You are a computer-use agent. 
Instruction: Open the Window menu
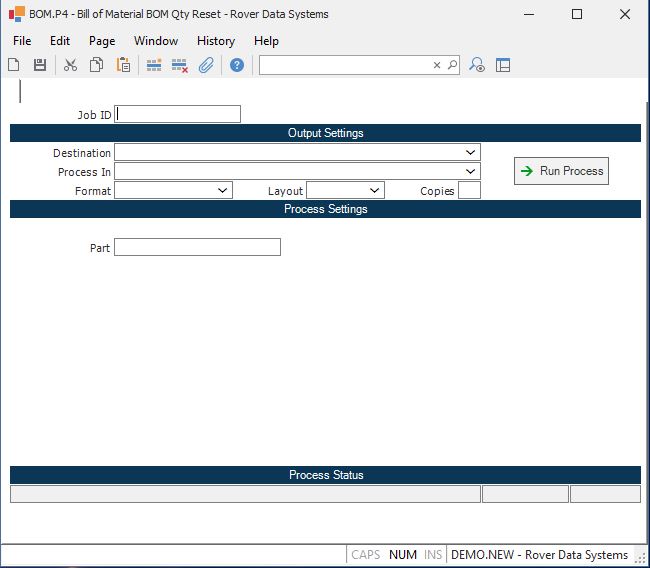[x=156, y=41]
